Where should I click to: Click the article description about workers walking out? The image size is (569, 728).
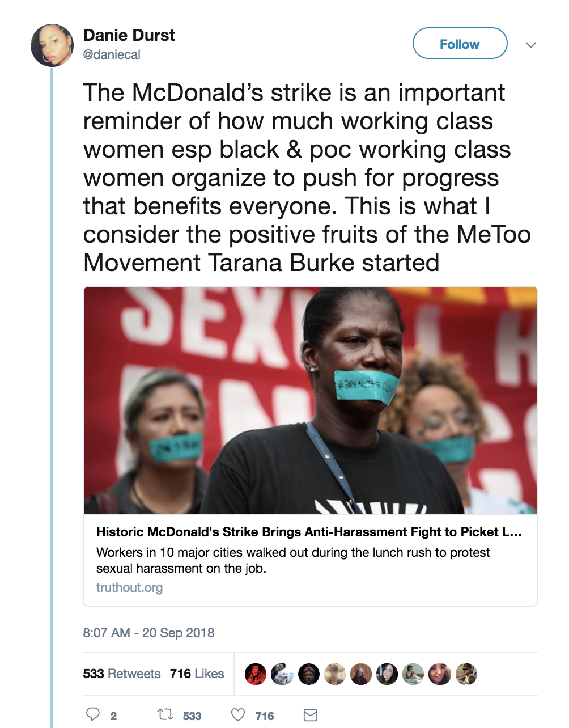292,560
